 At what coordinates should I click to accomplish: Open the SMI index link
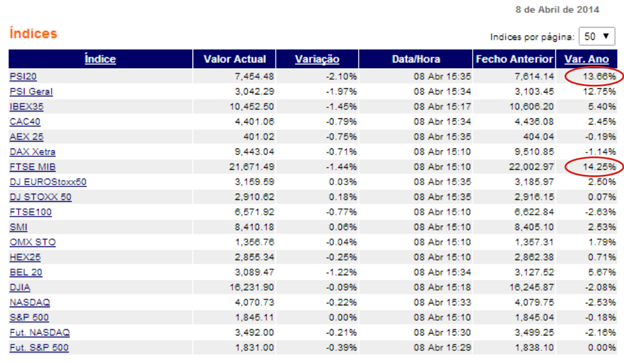[x=19, y=227]
